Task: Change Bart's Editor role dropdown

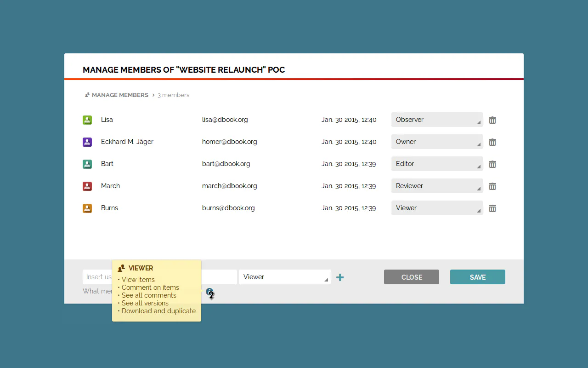Action: (437, 164)
